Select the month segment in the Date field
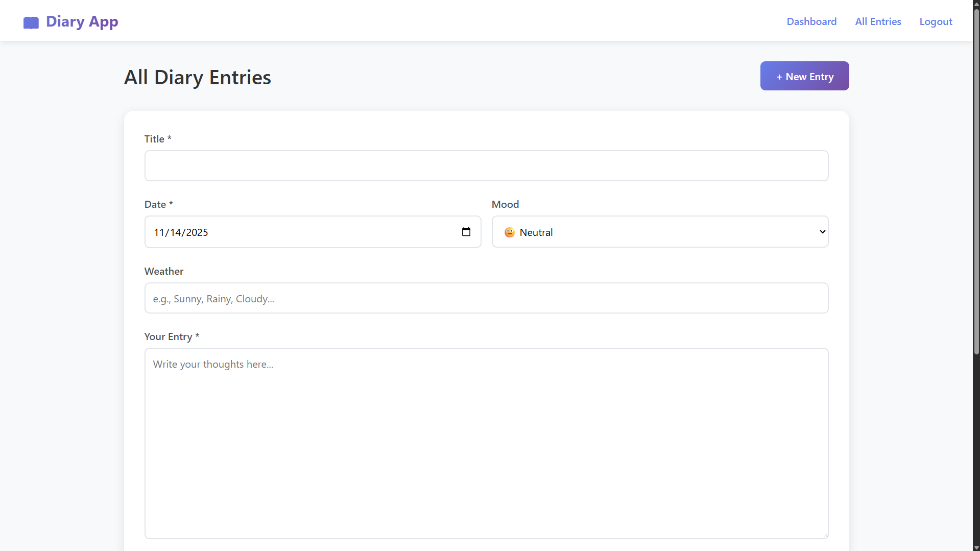Viewport: 980px width, 551px height. pyautogui.click(x=158, y=232)
